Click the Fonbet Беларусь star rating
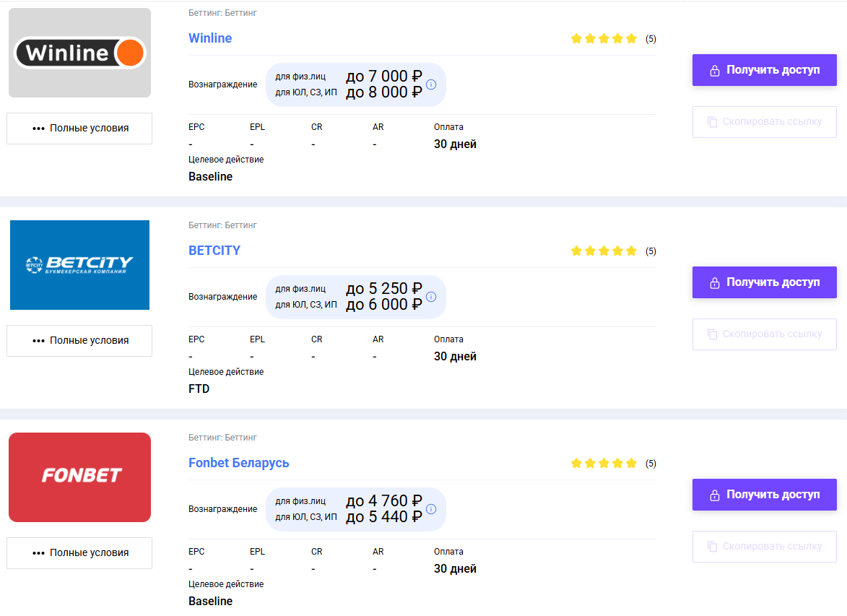This screenshot has width=847, height=616. [x=604, y=464]
